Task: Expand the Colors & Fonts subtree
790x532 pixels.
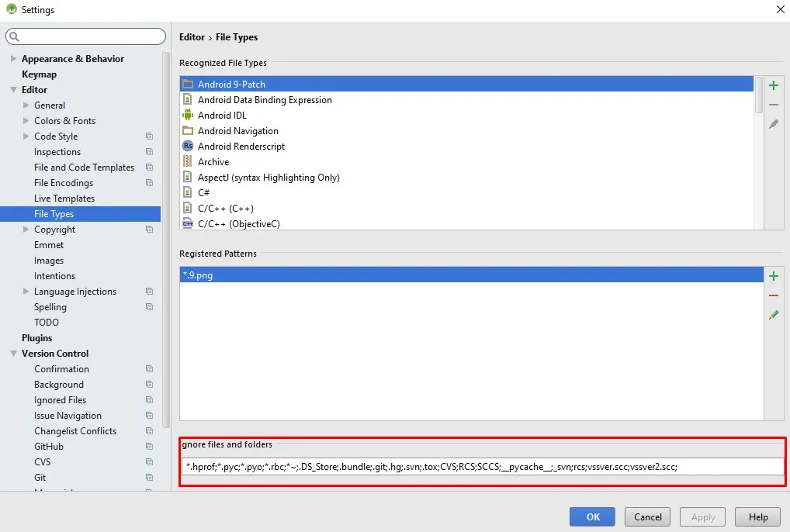Action: click(26, 120)
